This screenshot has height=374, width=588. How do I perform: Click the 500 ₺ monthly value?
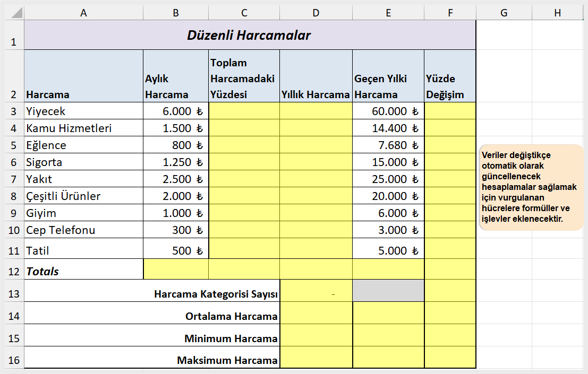pyautogui.click(x=175, y=249)
